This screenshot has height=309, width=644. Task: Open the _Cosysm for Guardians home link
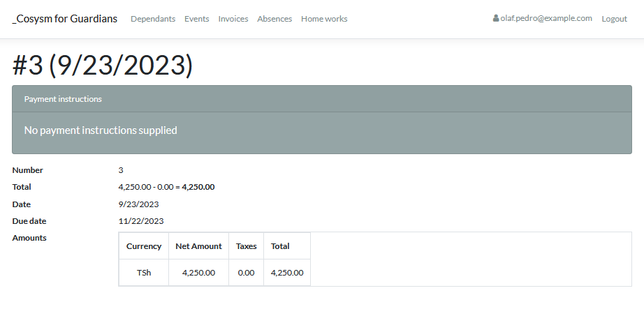point(65,19)
